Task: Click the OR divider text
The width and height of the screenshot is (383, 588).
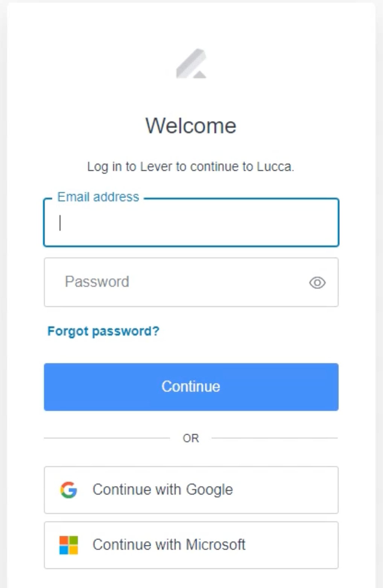Action: pos(191,438)
